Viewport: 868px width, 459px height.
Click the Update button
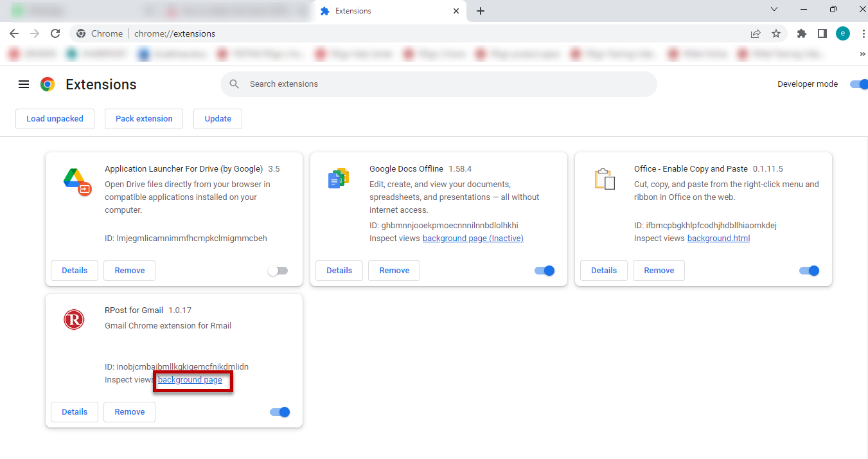click(218, 119)
